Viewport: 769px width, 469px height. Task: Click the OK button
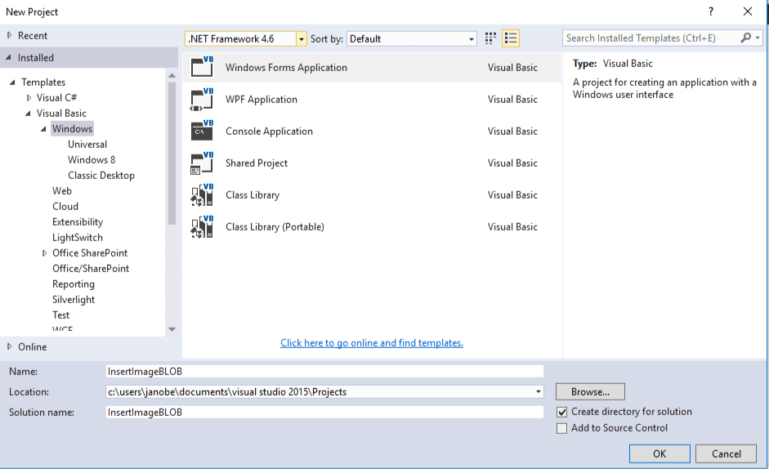[660, 454]
